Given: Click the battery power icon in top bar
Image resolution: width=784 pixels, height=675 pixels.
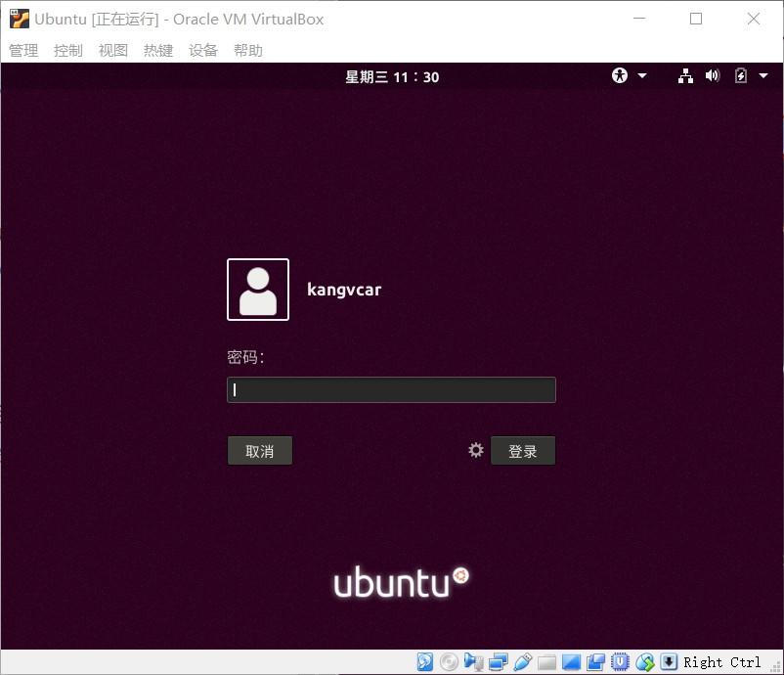Looking at the screenshot, I should coord(741,75).
